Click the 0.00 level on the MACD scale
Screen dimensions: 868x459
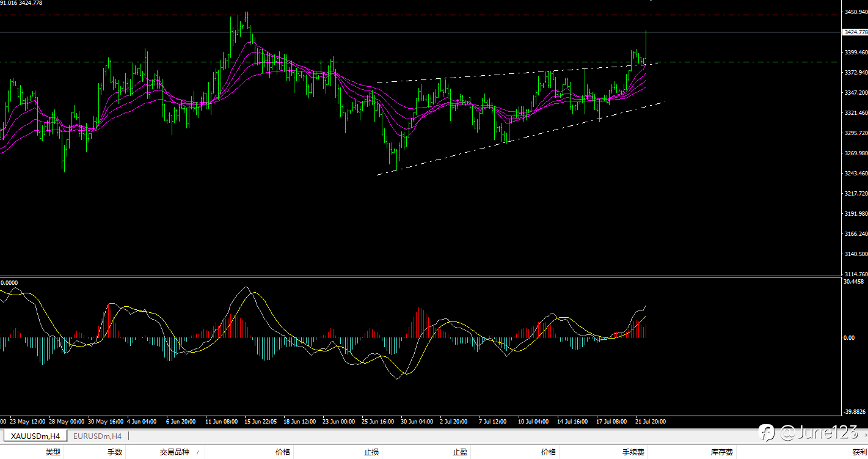[x=849, y=337]
